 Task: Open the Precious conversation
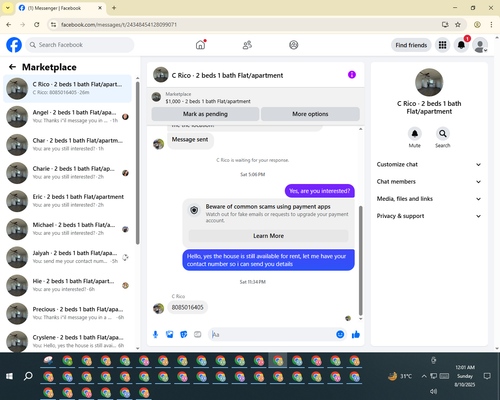pyautogui.click(x=67, y=313)
